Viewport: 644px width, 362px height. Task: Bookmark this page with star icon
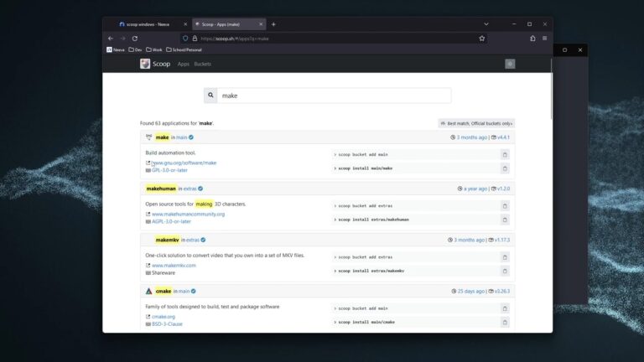click(x=482, y=39)
